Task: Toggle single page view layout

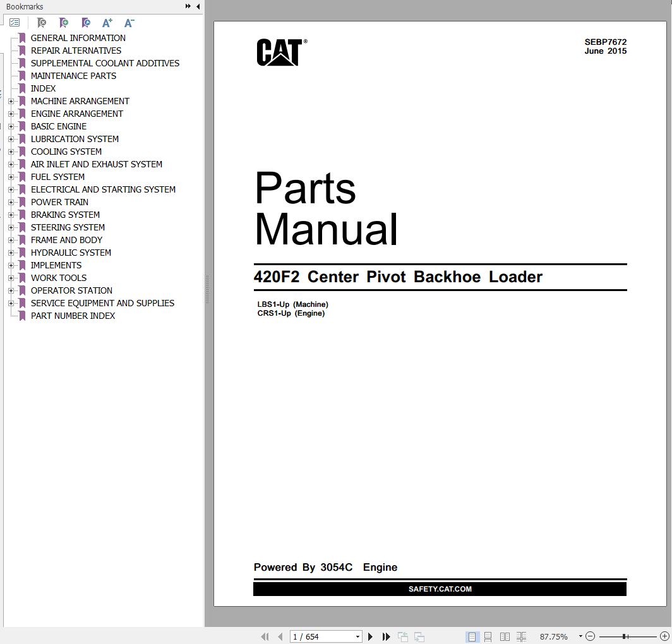Action: (x=473, y=636)
